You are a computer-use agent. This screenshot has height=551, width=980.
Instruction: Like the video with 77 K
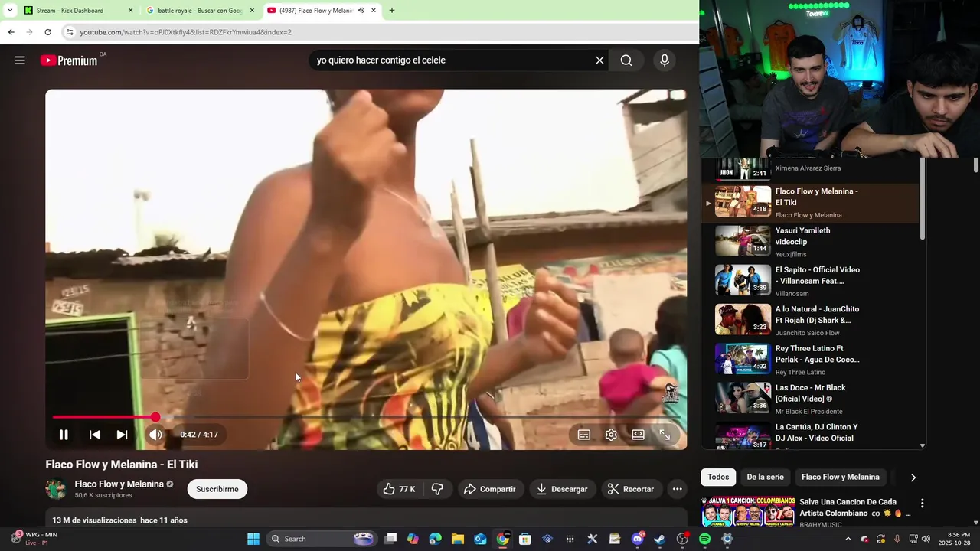tap(399, 489)
